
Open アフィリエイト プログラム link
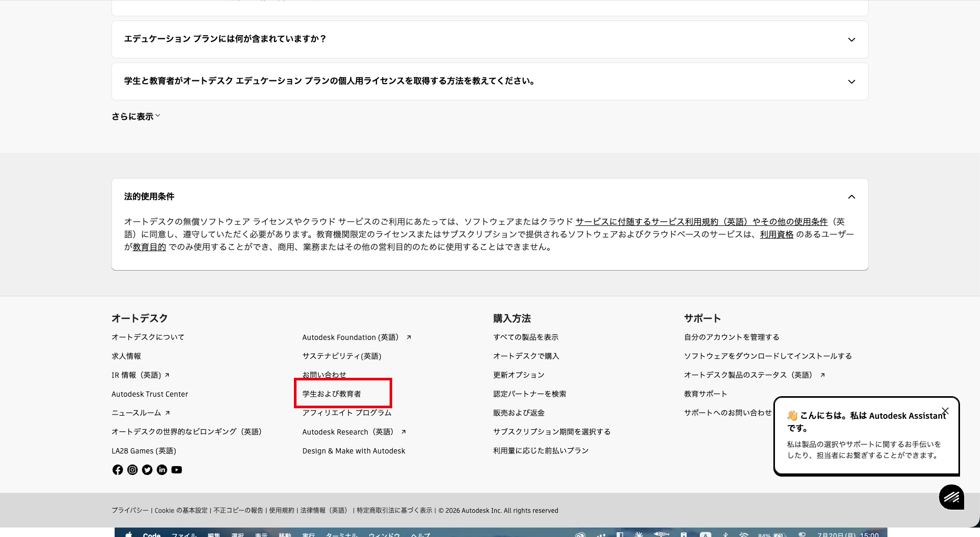click(346, 413)
